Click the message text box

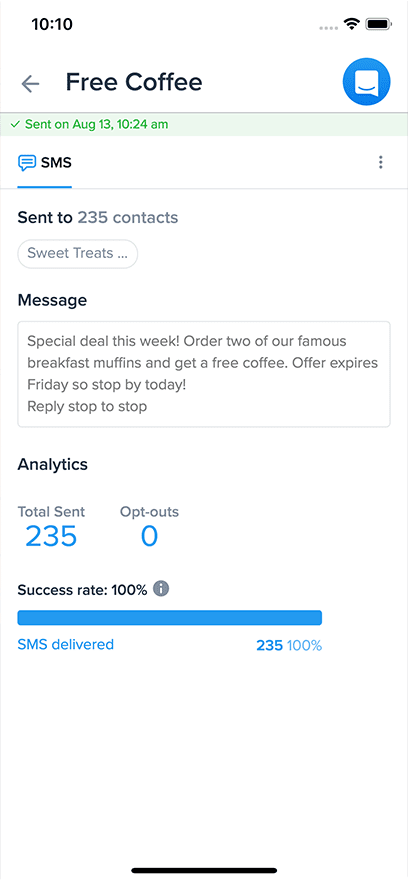pos(204,374)
